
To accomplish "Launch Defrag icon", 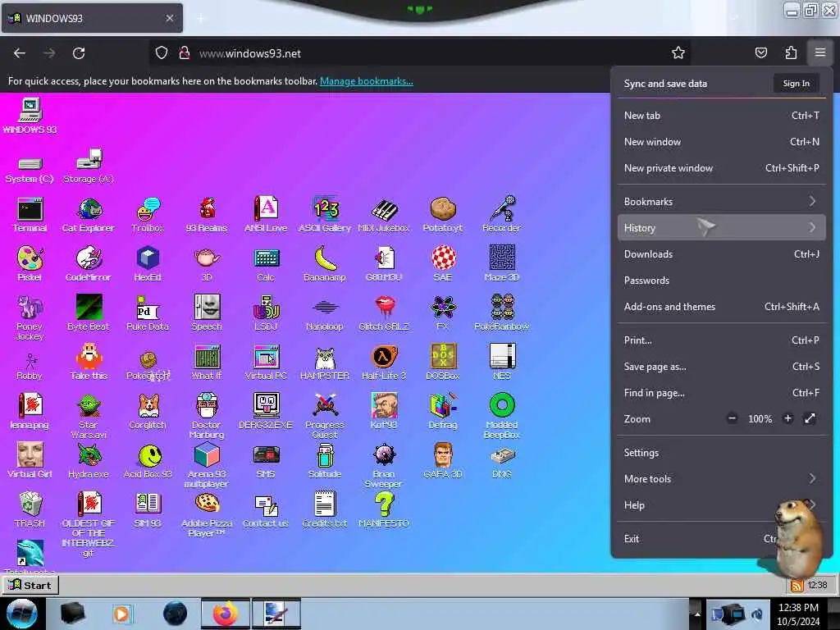I will pos(442,412).
